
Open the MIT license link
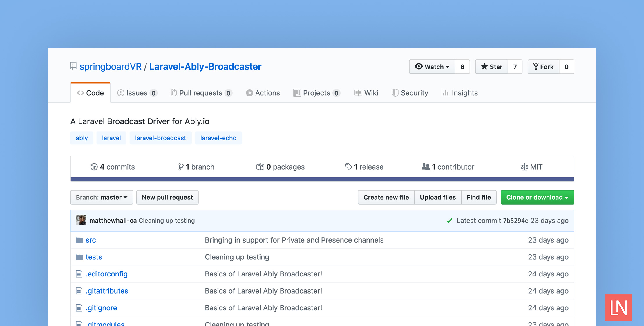pyautogui.click(x=532, y=167)
